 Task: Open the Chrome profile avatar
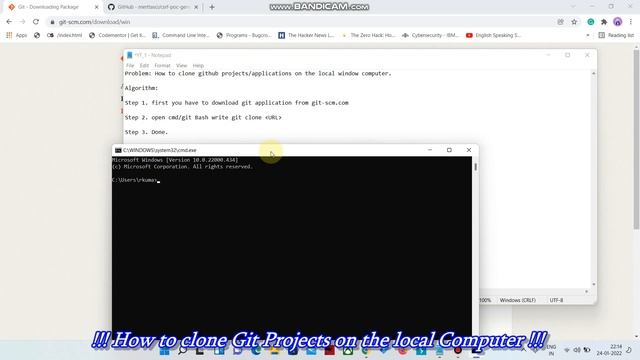[x=618, y=22]
